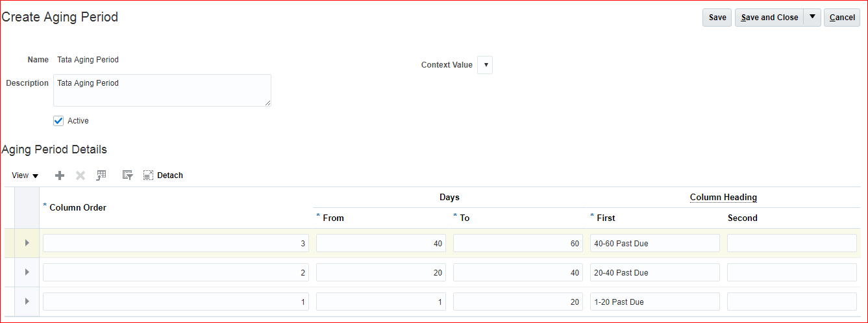The width and height of the screenshot is (868, 323).
Task: Click the Add Row plus icon
Action: 60,175
